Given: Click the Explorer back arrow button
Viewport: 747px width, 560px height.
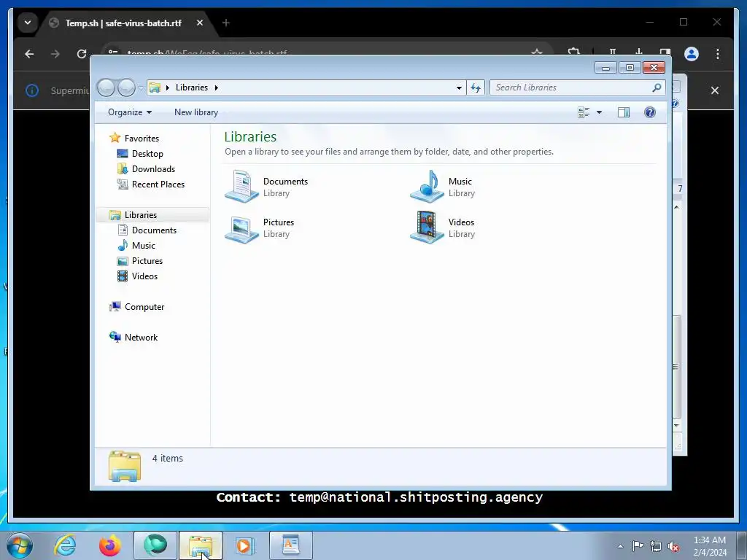Looking at the screenshot, I should click(106, 87).
